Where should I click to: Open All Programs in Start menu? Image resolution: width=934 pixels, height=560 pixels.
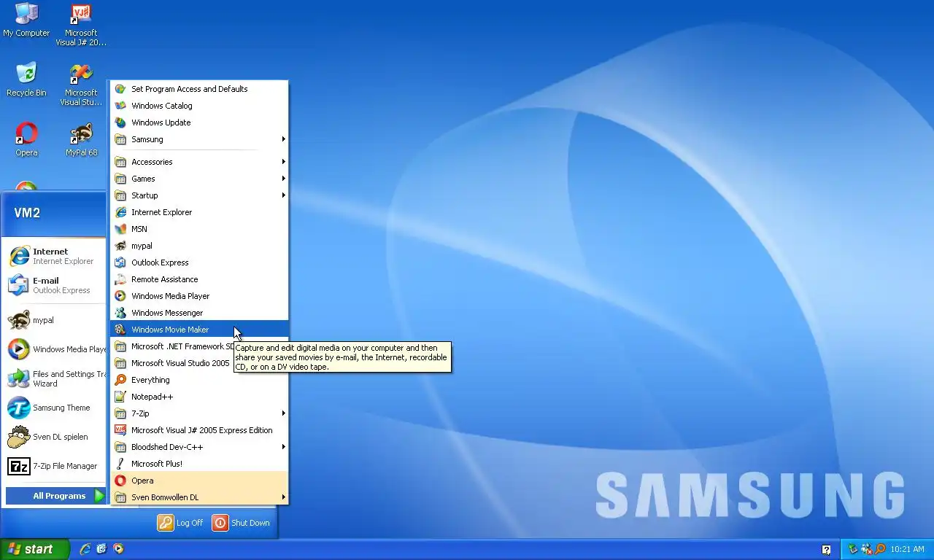click(x=55, y=496)
